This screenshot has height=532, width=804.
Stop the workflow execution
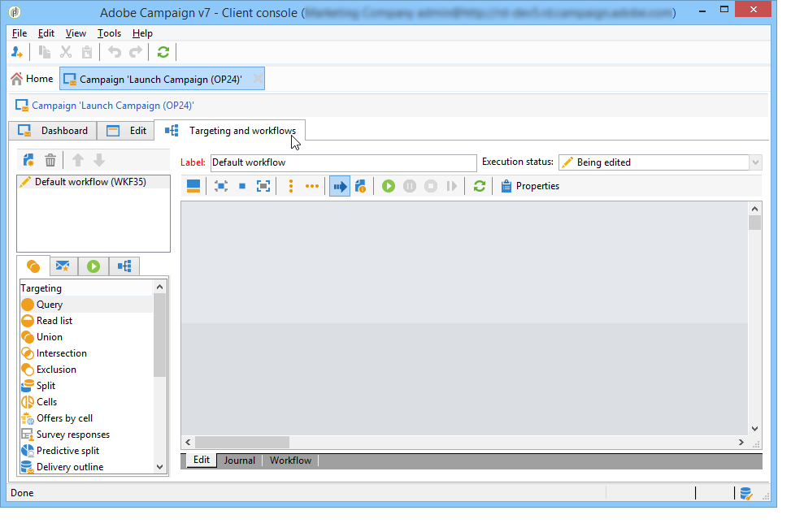(431, 186)
